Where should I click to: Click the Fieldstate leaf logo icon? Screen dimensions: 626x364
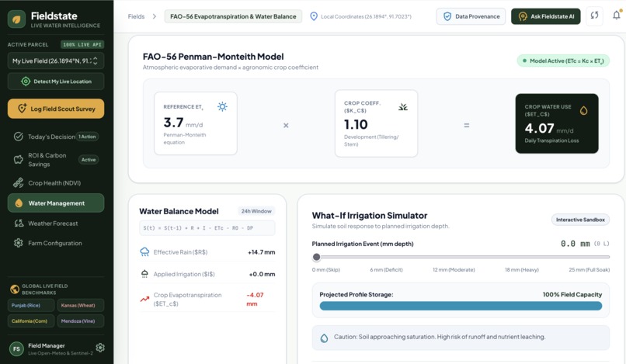click(16, 19)
